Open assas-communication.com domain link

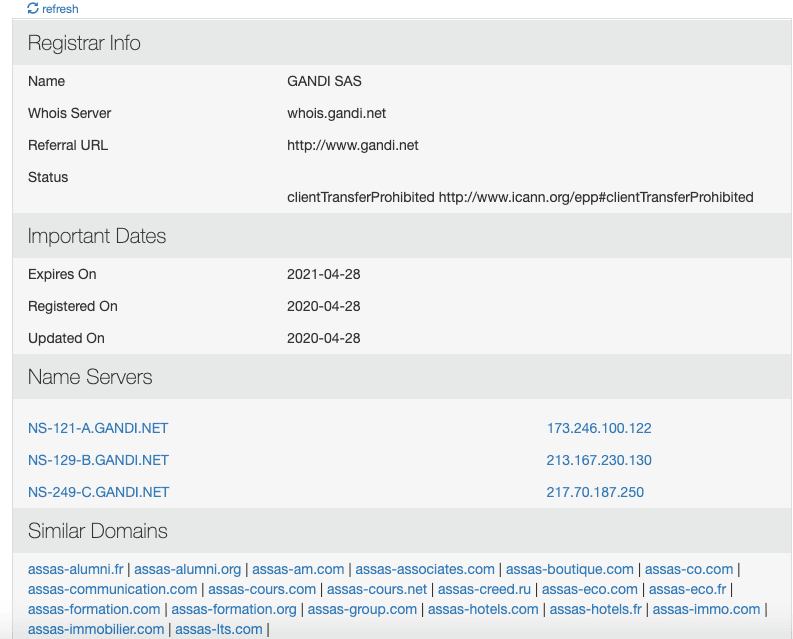coord(112,589)
